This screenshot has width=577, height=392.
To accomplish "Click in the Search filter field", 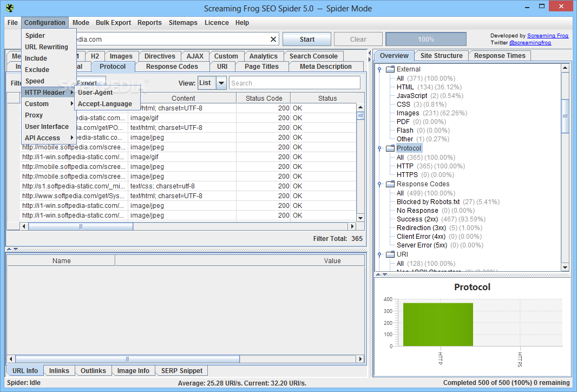I will click(x=295, y=83).
